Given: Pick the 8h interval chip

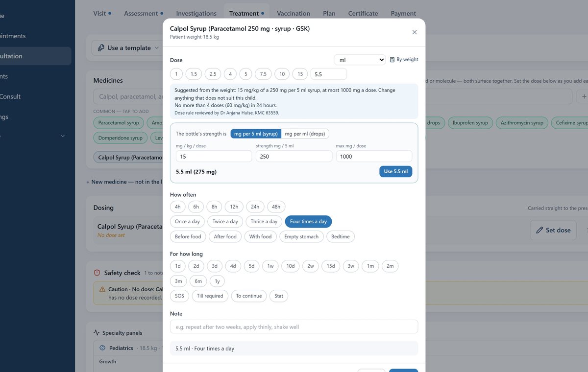Looking at the screenshot, I should tap(214, 207).
